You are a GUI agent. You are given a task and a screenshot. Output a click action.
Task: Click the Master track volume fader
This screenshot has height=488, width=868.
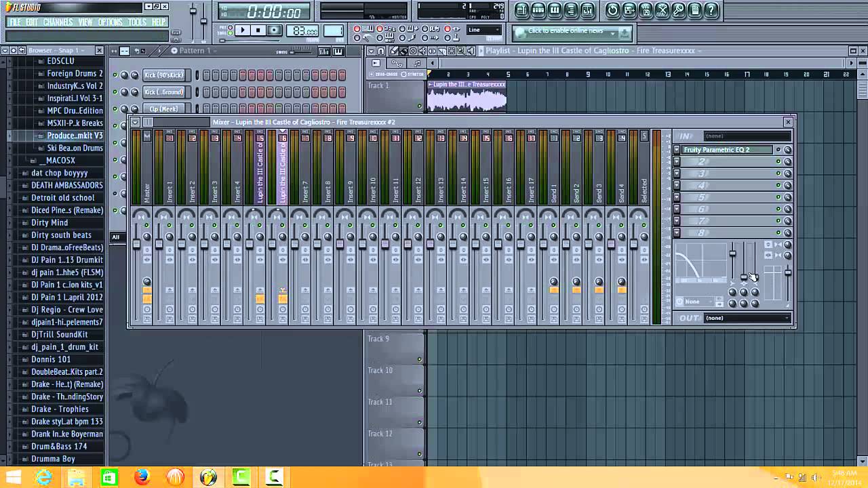pyautogui.click(x=136, y=244)
